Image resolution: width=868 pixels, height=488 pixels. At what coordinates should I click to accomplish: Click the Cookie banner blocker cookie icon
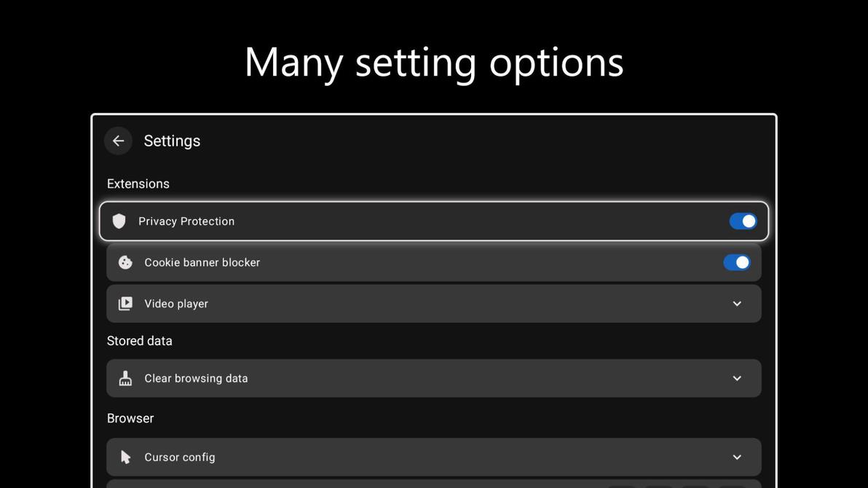125,262
